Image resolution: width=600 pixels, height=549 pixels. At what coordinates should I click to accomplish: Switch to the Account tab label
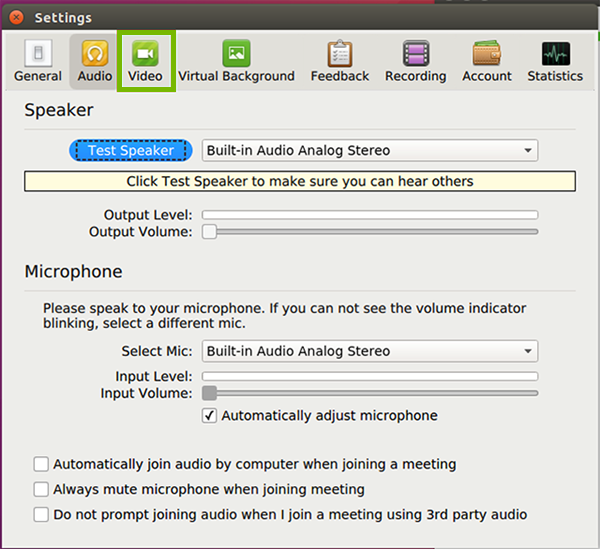[487, 76]
